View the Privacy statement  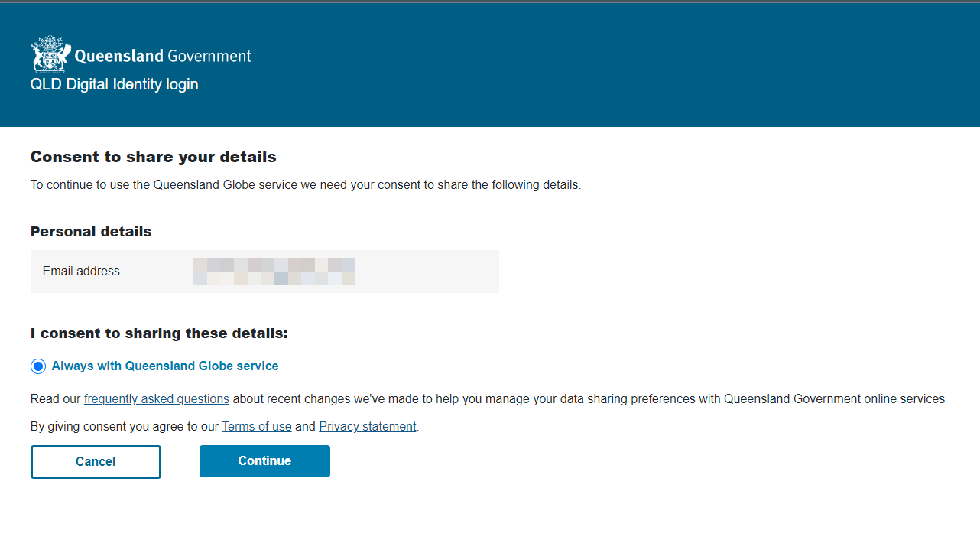(x=367, y=426)
